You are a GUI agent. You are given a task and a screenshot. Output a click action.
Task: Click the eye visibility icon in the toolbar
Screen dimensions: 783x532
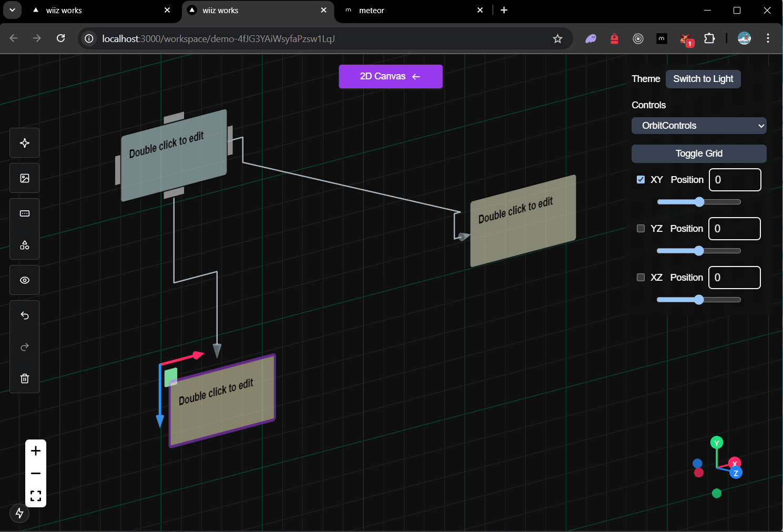[x=24, y=280]
